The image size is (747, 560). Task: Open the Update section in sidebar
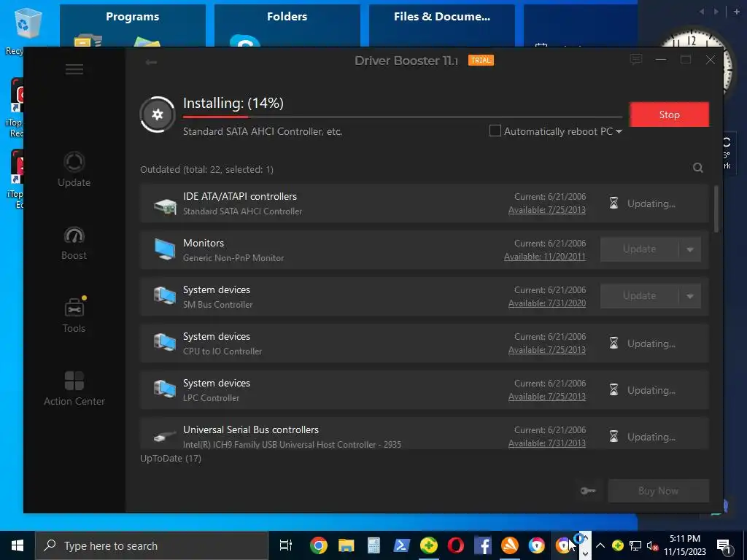point(74,169)
